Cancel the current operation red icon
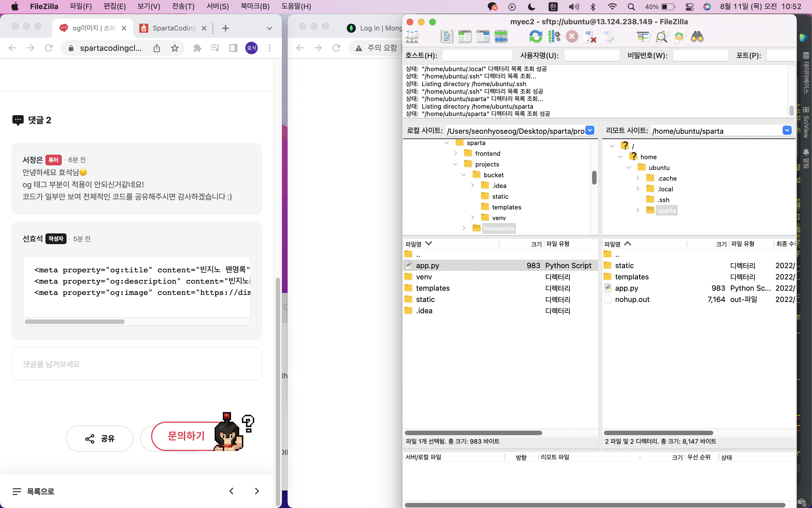 [x=572, y=37]
